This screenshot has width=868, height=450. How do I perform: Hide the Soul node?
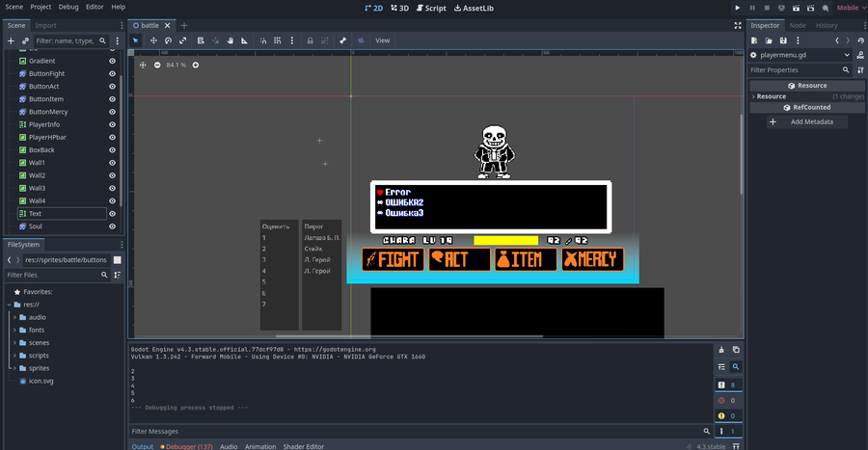113,226
